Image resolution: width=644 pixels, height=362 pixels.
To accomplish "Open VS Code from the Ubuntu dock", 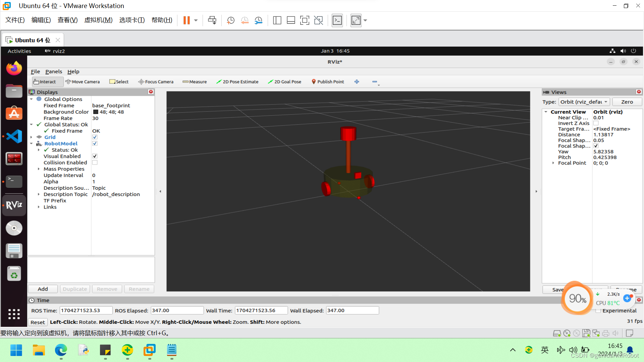I will [14, 136].
